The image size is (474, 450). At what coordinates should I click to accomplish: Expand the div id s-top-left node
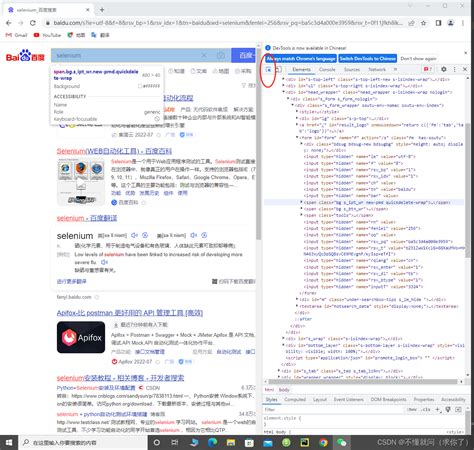(x=284, y=79)
